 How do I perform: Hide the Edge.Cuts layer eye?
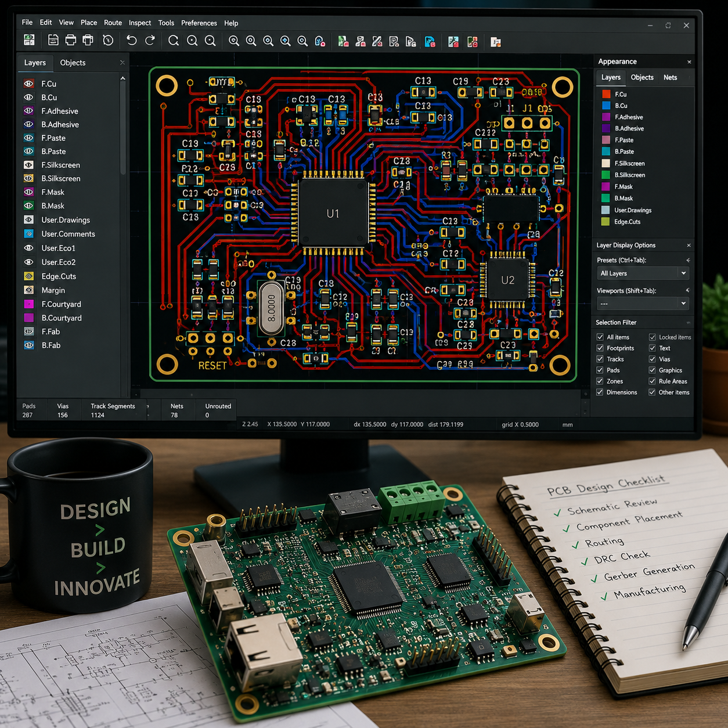tap(28, 276)
